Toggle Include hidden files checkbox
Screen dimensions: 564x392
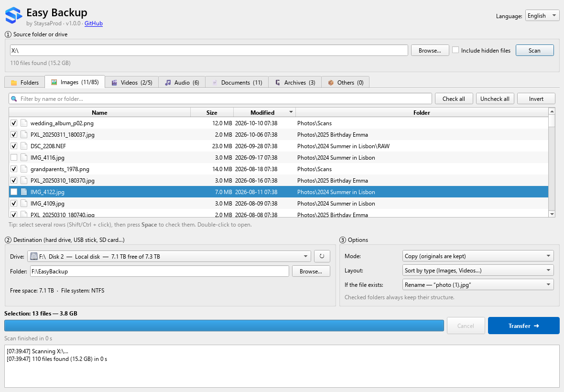coord(456,50)
